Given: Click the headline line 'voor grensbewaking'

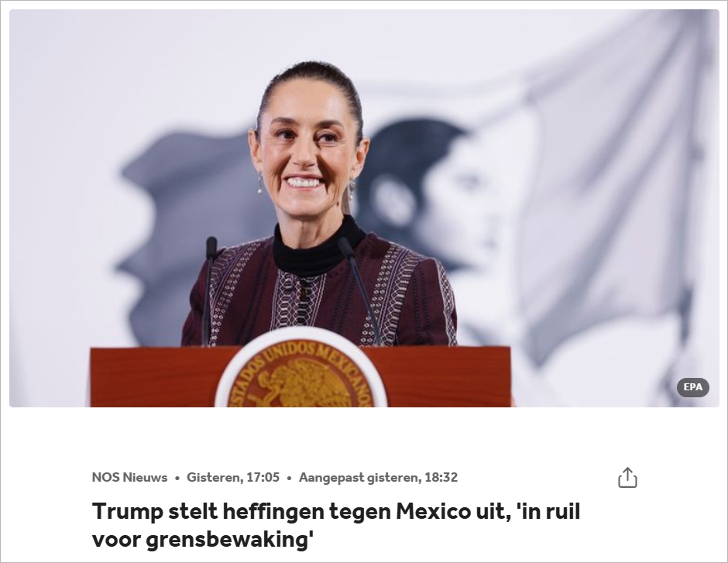Looking at the screenshot, I should [x=202, y=540].
